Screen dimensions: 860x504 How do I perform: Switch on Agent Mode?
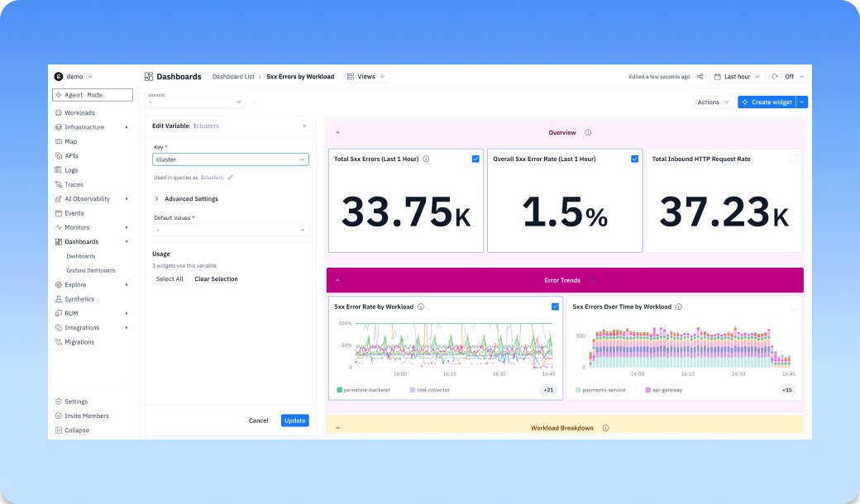[x=93, y=95]
